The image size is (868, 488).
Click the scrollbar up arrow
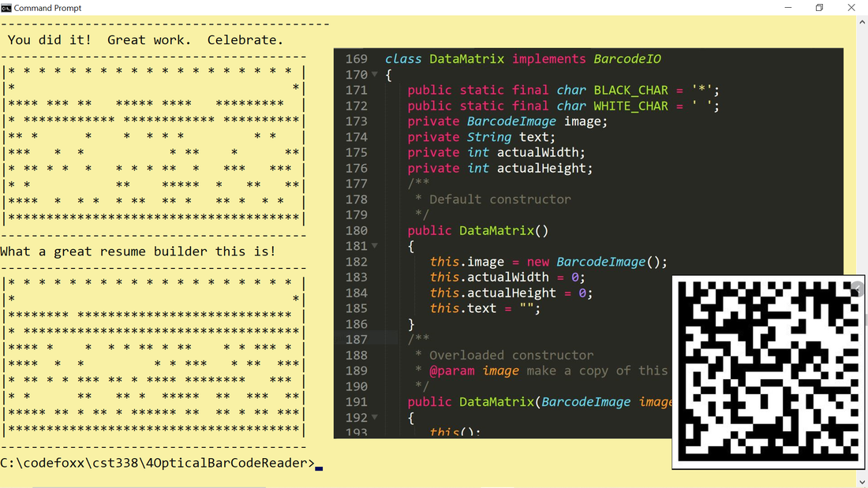[862, 21]
